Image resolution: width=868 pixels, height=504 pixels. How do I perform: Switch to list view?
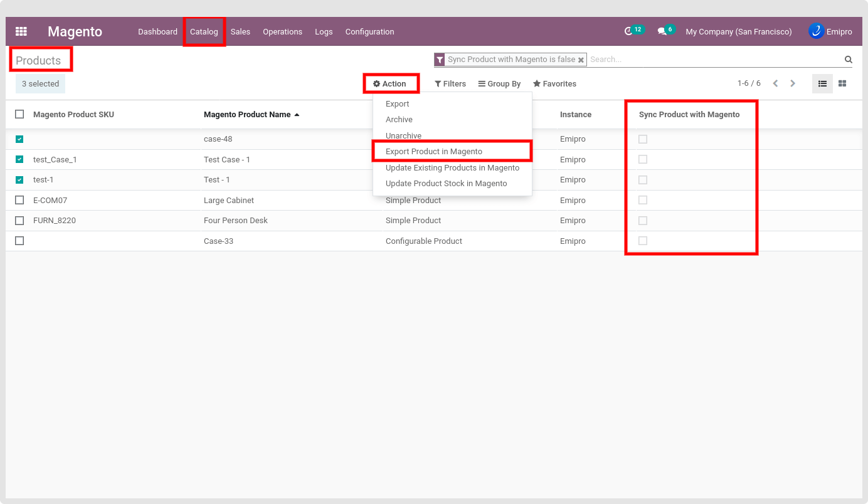(x=822, y=83)
